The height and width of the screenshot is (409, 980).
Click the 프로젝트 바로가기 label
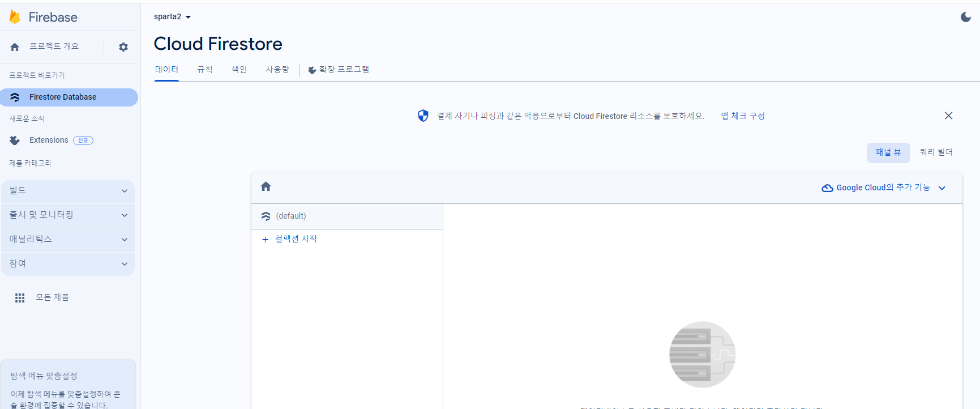tap(37, 75)
